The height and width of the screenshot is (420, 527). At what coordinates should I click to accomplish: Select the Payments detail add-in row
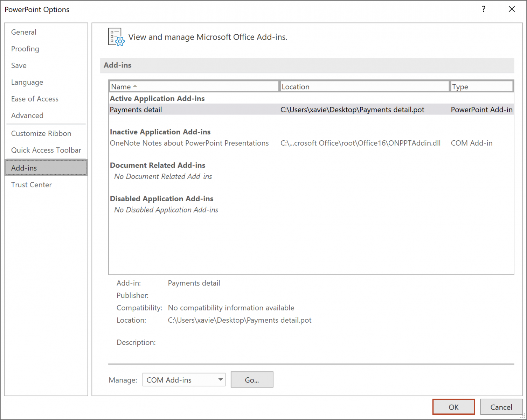136,110
